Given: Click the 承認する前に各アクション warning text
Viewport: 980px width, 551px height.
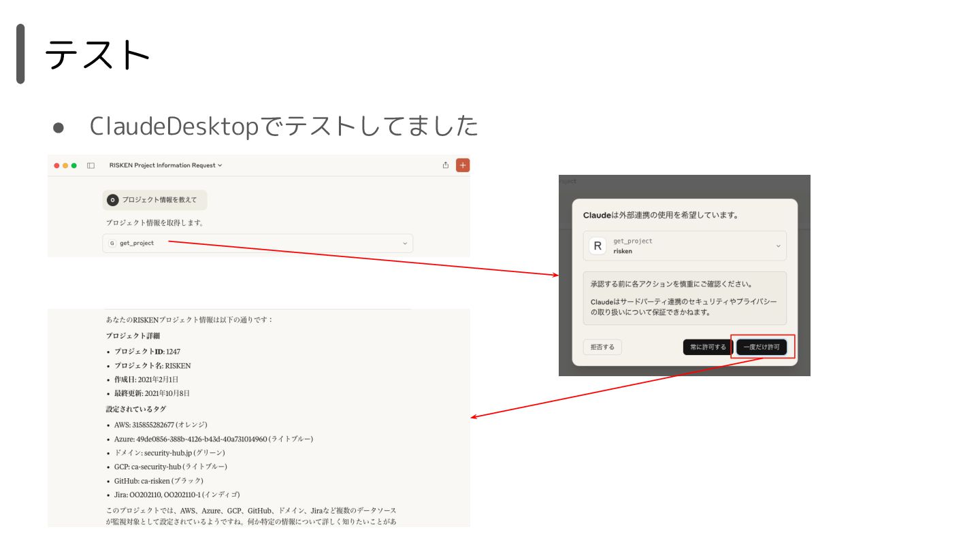Looking at the screenshot, I should 671,284.
